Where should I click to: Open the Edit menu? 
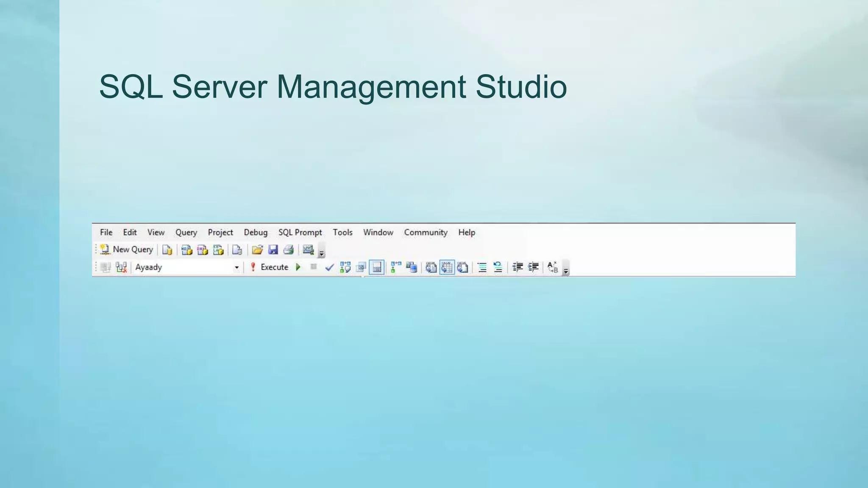coord(130,233)
